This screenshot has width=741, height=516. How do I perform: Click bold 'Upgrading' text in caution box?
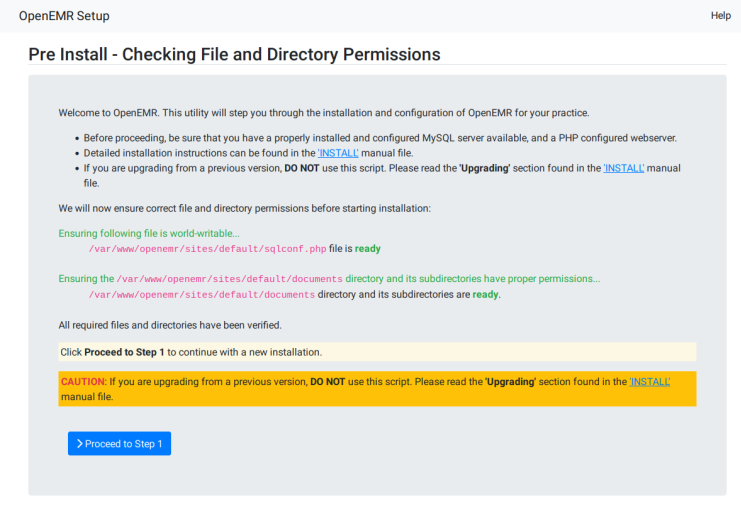click(510, 382)
